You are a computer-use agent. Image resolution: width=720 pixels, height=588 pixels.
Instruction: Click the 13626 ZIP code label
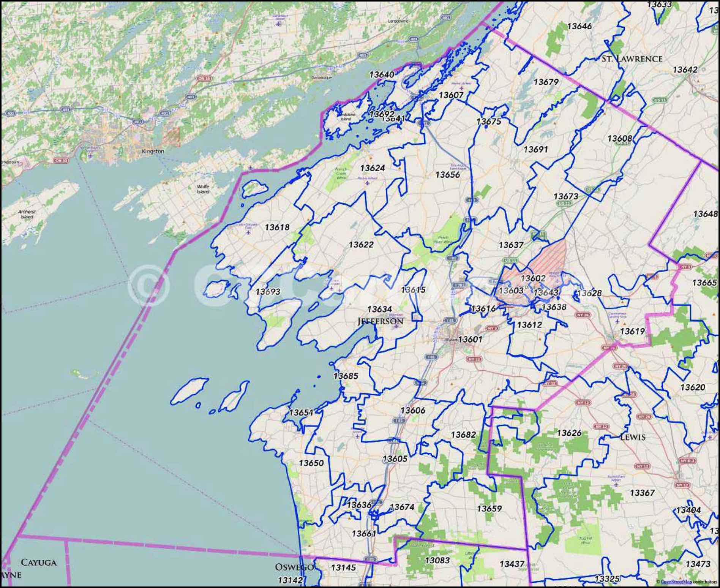(569, 433)
